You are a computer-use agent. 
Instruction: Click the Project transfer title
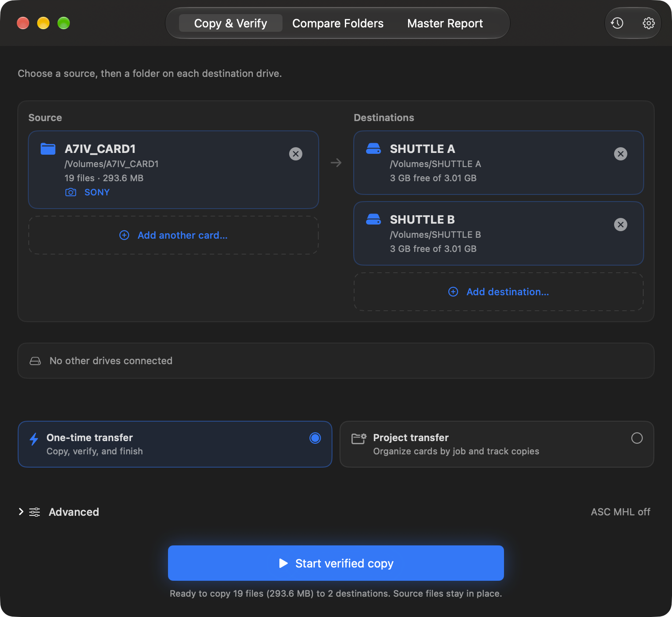point(411,438)
